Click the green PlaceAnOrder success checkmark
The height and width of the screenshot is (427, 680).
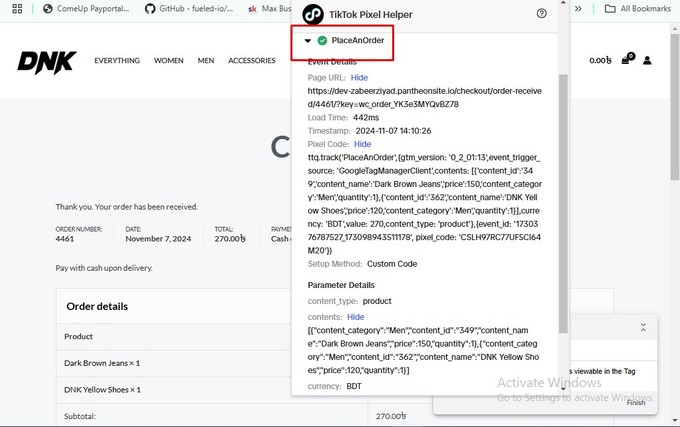(322, 40)
